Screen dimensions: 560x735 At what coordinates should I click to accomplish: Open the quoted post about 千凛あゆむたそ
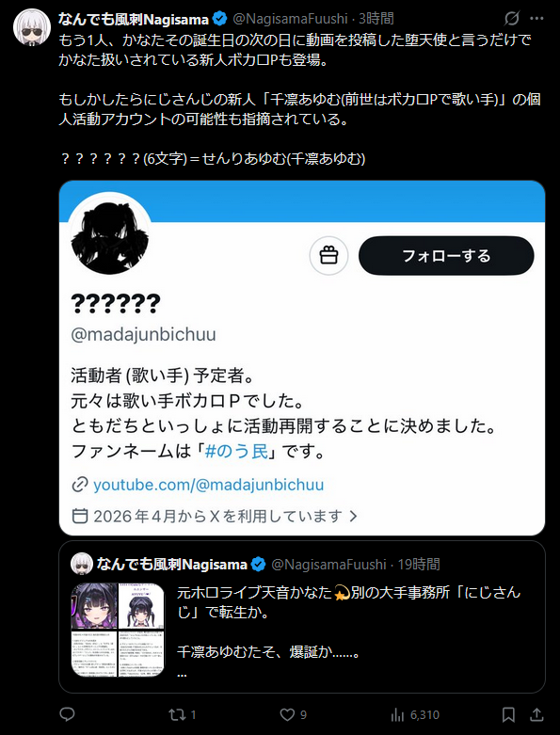pyautogui.click(x=302, y=616)
